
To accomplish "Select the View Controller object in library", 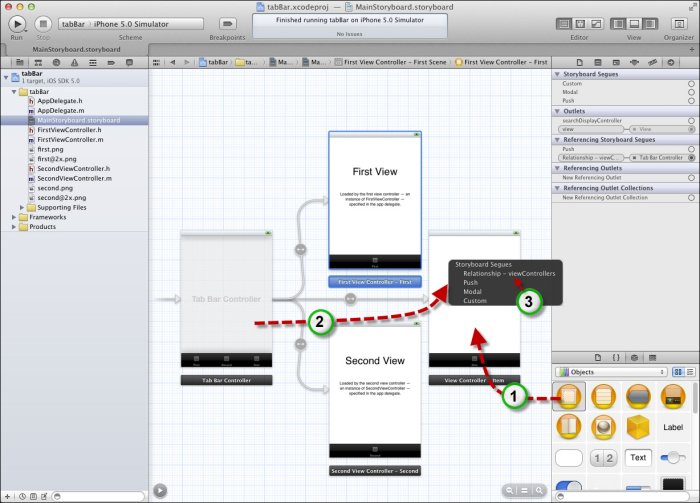I will pyautogui.click(x=568, y=399).
